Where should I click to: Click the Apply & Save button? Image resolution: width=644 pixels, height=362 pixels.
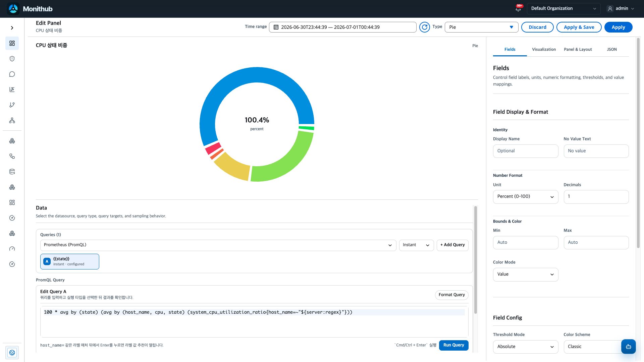(x=579, y=27)
